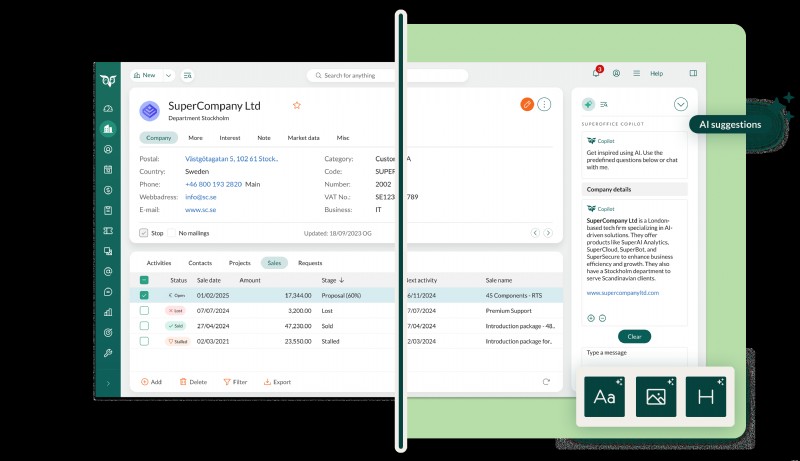Click the New button
The width and height of the screenshot is (800, 461).
pos(145,75)
